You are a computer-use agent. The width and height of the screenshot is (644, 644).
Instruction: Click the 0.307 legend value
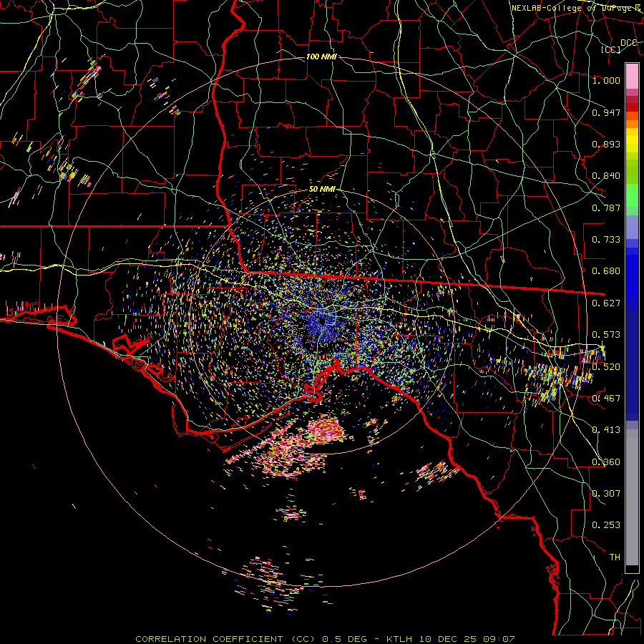point(606,494)
